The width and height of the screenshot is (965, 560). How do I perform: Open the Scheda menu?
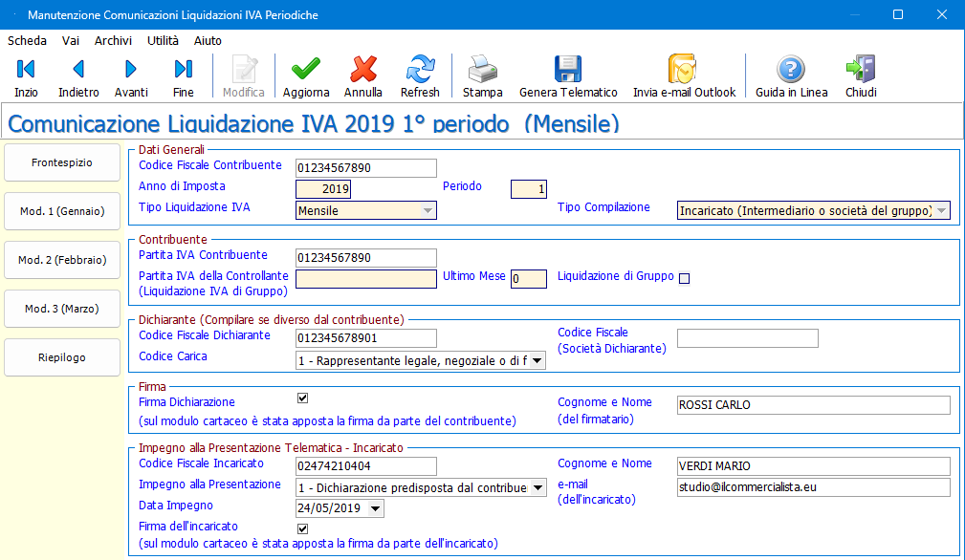click(x=27, y=40)
